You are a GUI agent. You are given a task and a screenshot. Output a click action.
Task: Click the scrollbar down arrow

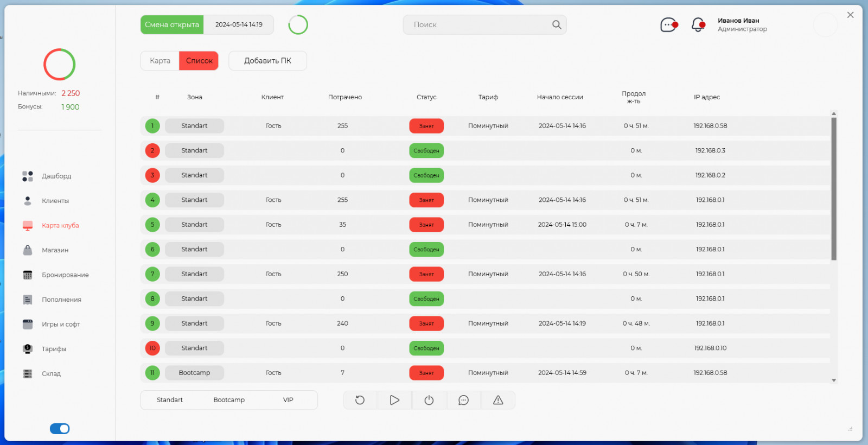(834, 380)
